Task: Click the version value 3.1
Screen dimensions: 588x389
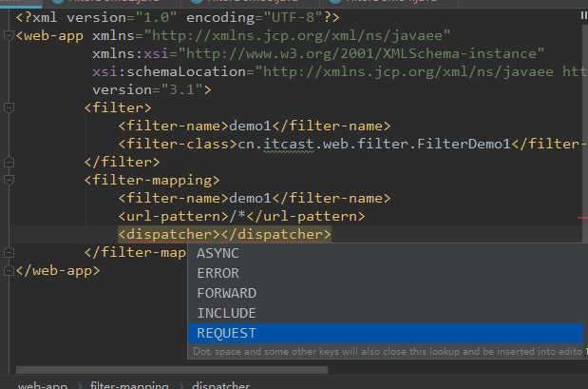Action: 181,89
